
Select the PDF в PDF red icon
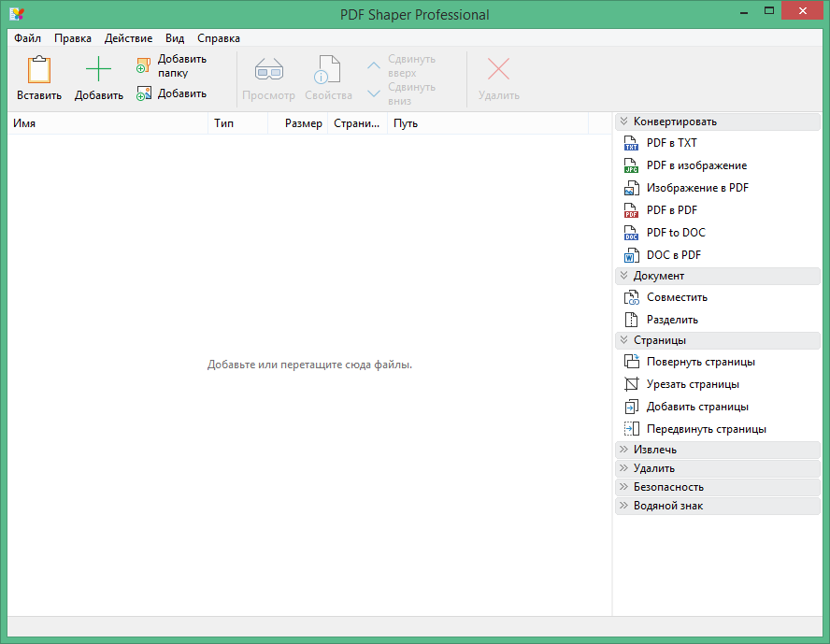631,210
